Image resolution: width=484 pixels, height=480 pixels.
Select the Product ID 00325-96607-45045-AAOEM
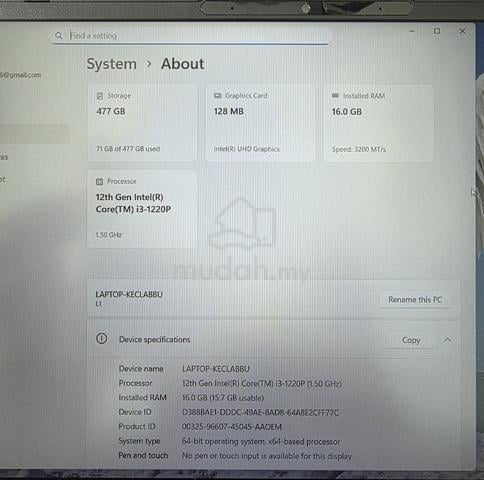(x=232, y=427)
